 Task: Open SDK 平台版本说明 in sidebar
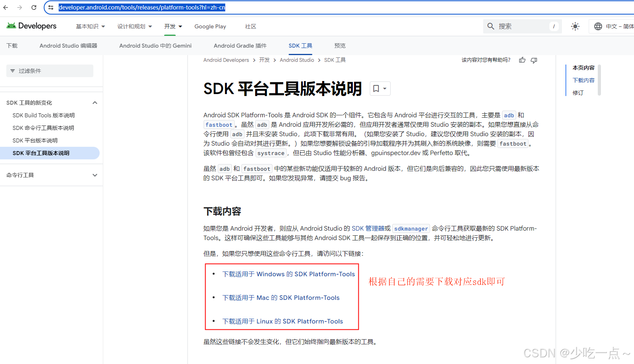pyautogui.click(x=35, y=140)
